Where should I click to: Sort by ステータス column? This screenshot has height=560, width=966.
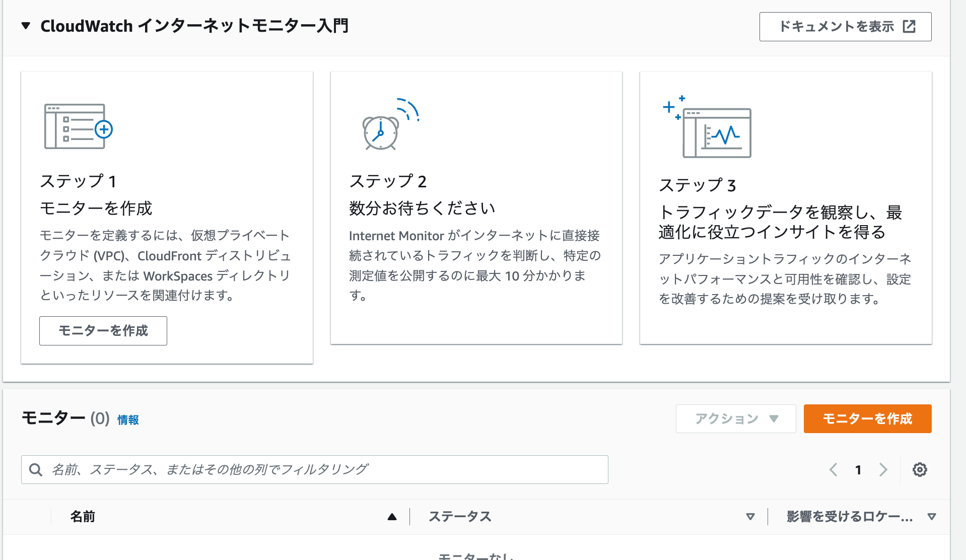pos(460,517)
